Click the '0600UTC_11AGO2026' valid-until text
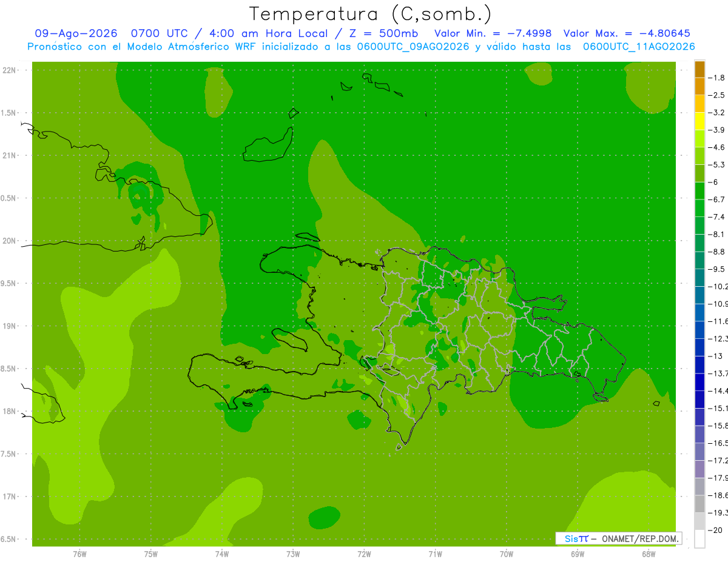 pos(639,47)
